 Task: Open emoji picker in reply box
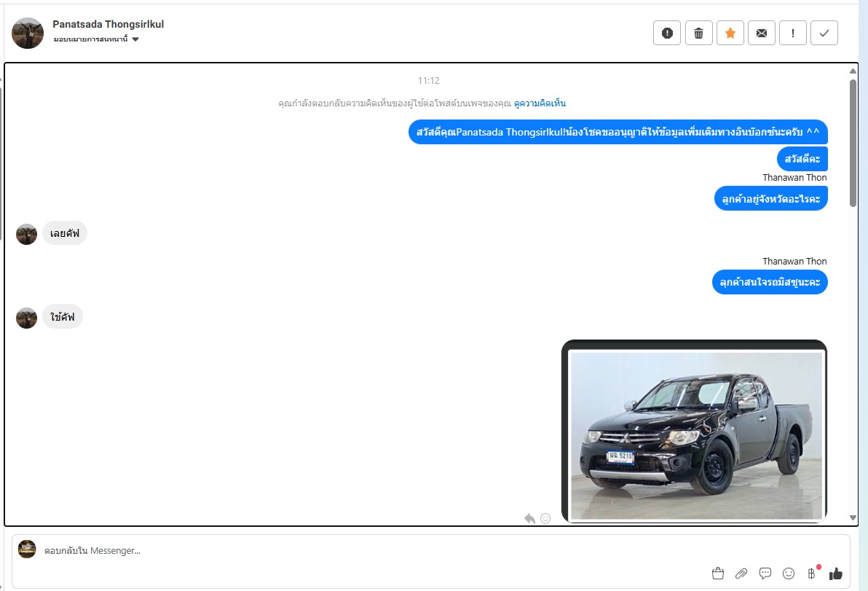(789, 574)
